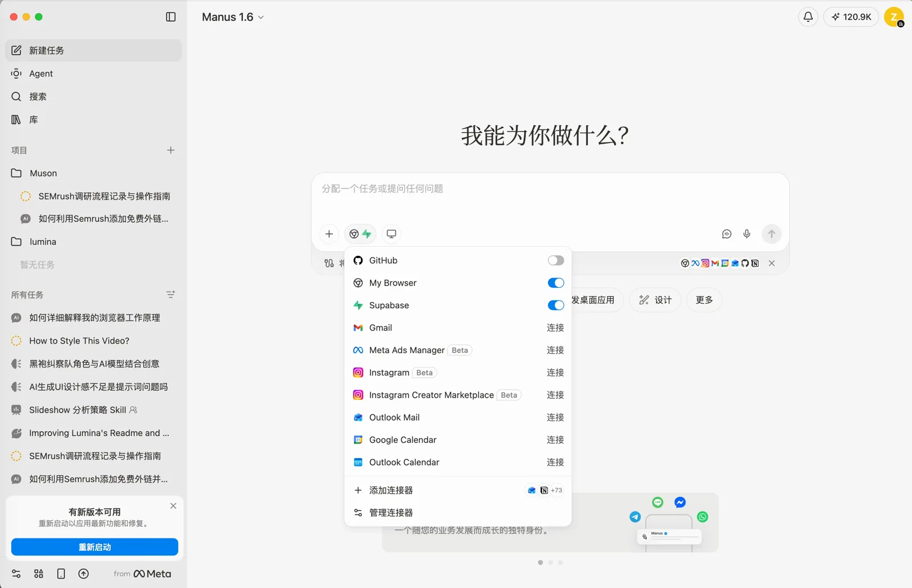This screenshot has width=912, height=588.
Task: Open search (搜索) in sidebar
Action: tap(93, 96)
